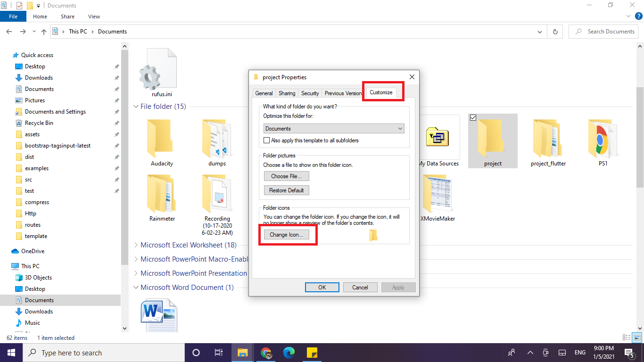Select the My Data Sources folder icon
Image resolution: width=644 pixels, height=362 pixels.
437,138
